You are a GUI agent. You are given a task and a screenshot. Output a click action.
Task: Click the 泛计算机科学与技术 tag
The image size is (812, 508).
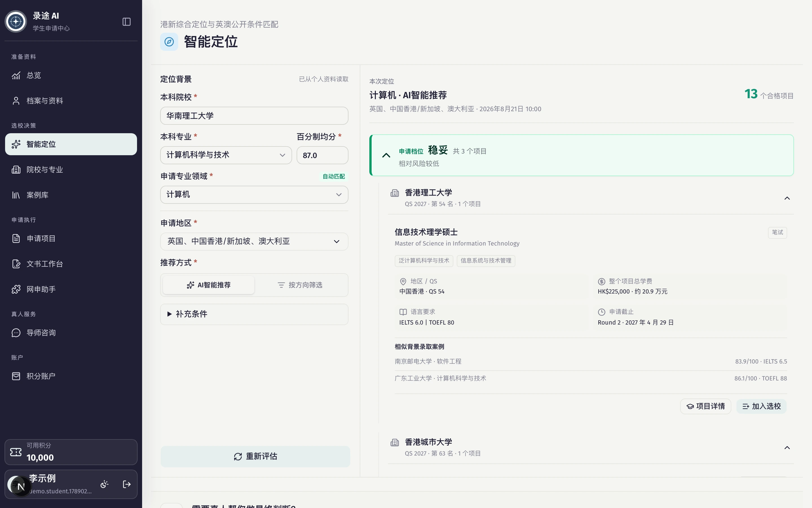click(424, 261)
